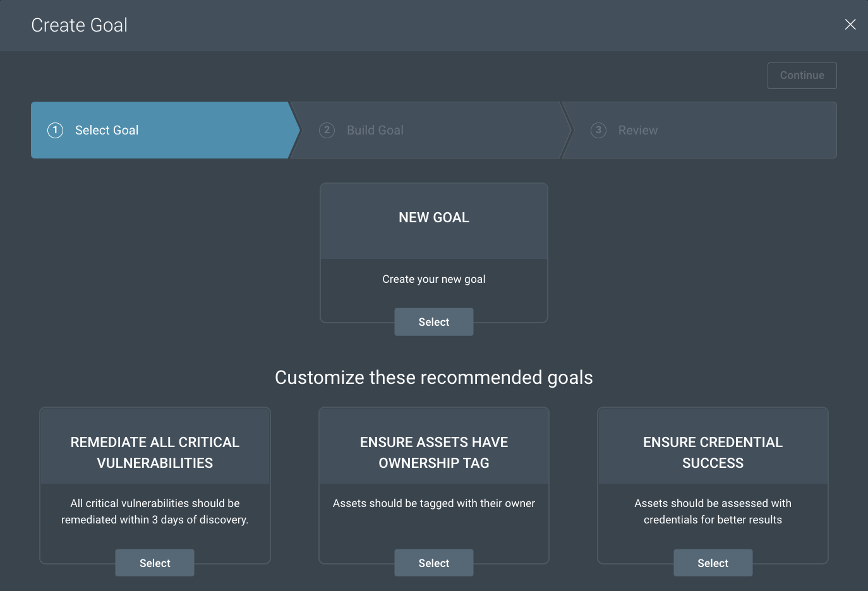Click the step 3 circle icon
The image size is (868, 591).
click(x=598, y=131)
